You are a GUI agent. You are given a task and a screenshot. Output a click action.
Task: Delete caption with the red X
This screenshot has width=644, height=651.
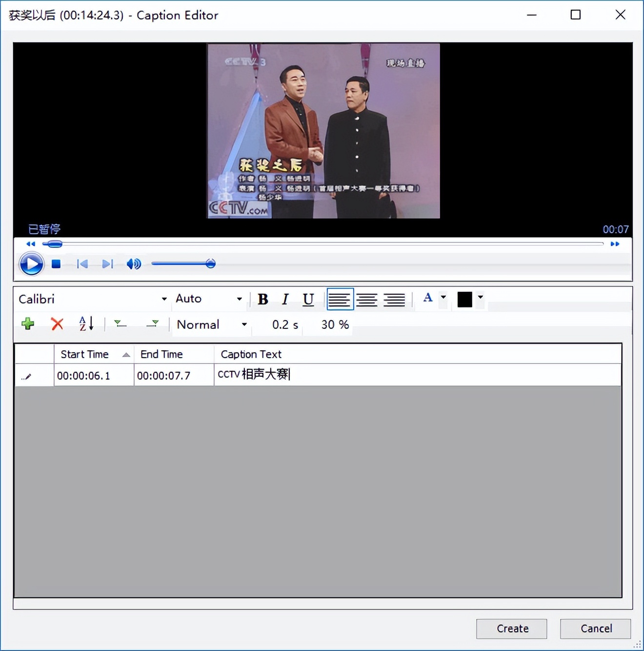pyautogui.click(x=57, y=324)
